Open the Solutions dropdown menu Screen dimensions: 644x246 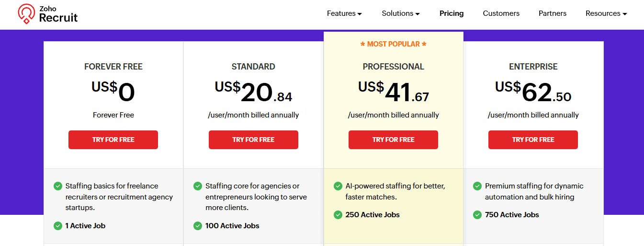click(x=401, y=13)
